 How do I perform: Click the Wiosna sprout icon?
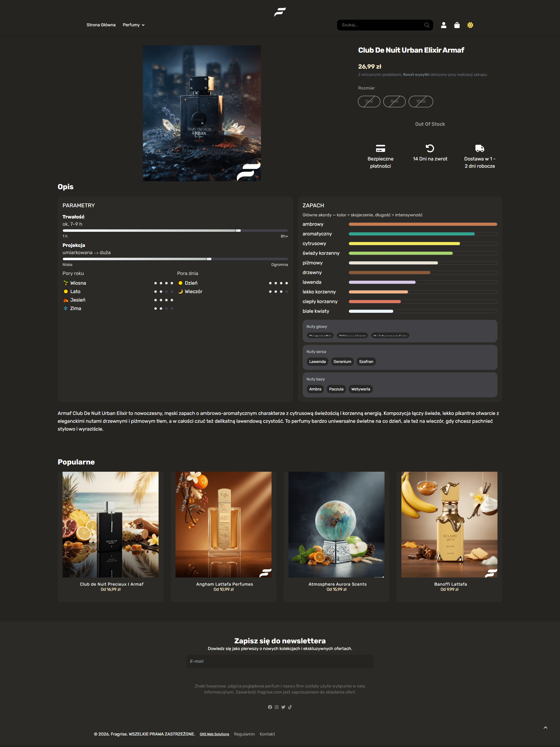click(x=66, y=283)
